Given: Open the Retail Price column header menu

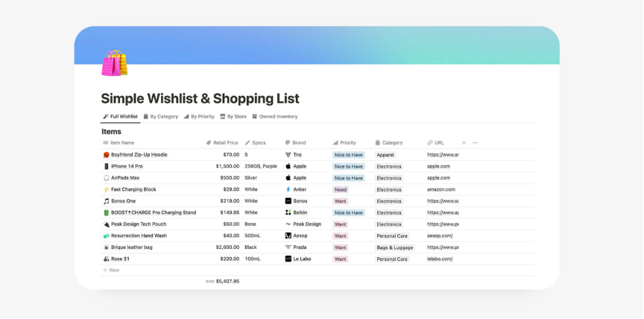Looking at the screenshot, I should point(222,142).
